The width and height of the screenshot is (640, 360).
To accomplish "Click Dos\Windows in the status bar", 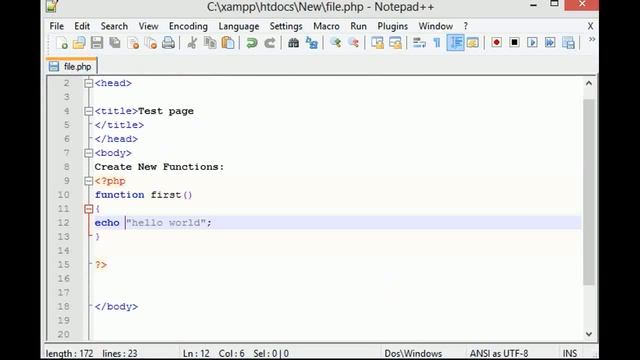I will point(413,353).
